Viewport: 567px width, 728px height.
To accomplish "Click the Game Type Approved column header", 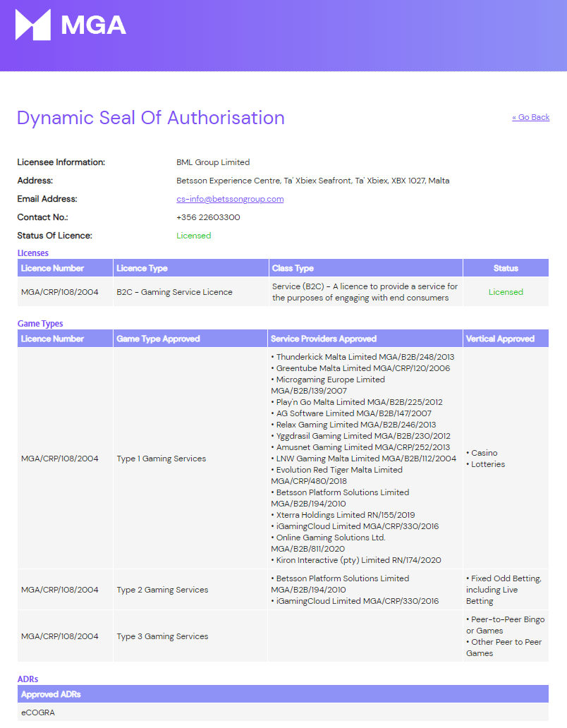I will [190, 339].
